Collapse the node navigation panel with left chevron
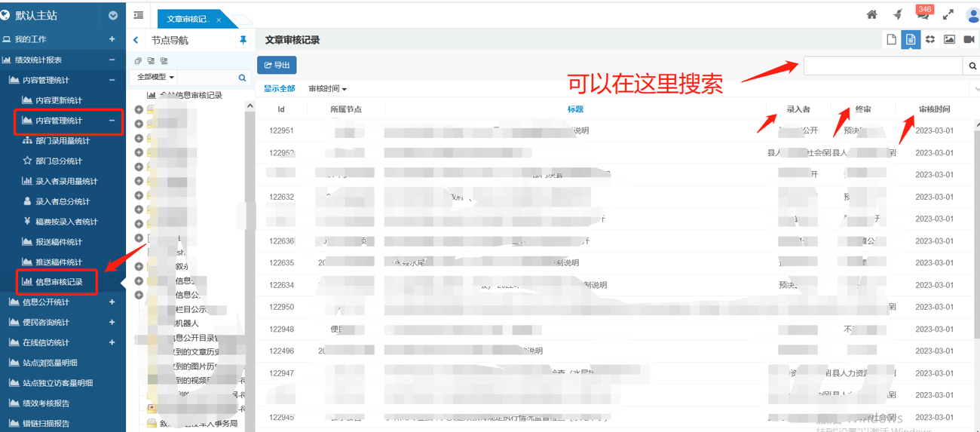Image resolution: width=980 pixels, height=432 pixels. click(136, 40)
